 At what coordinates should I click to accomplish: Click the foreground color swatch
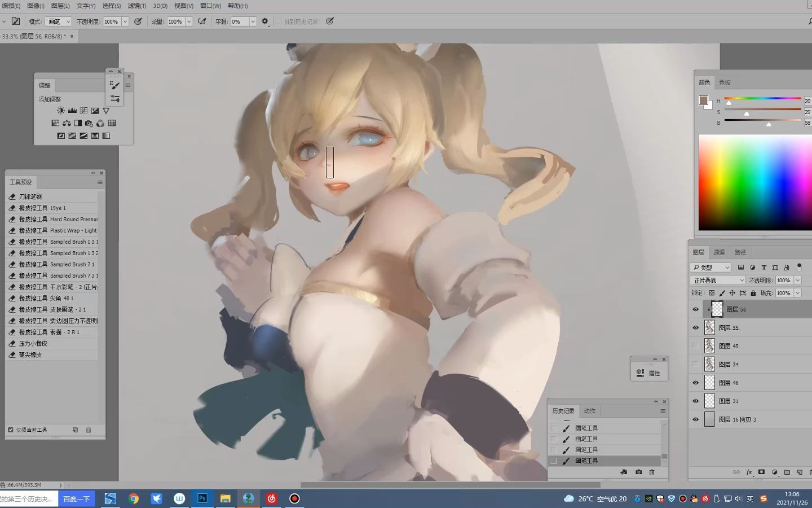pos(703,100)
